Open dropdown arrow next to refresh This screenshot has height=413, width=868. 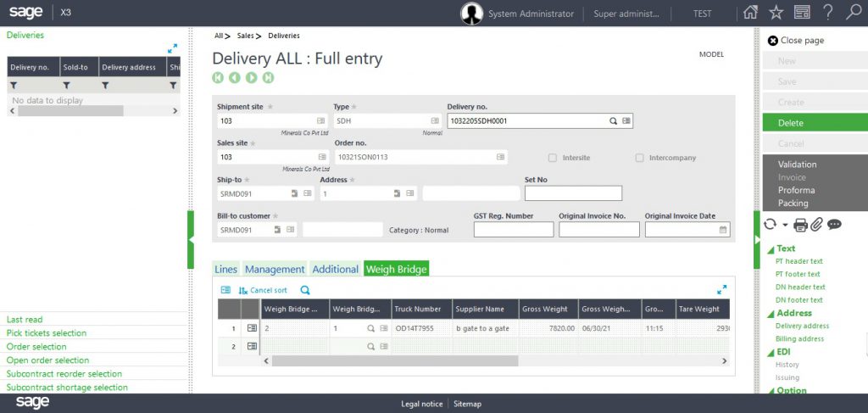tap(785, 225)
